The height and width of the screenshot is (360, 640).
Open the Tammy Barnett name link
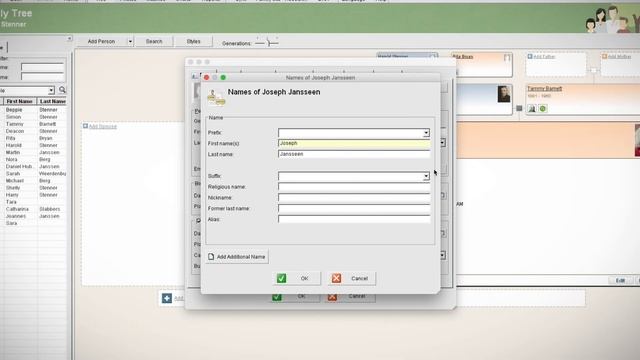click(x=544, y=89)
